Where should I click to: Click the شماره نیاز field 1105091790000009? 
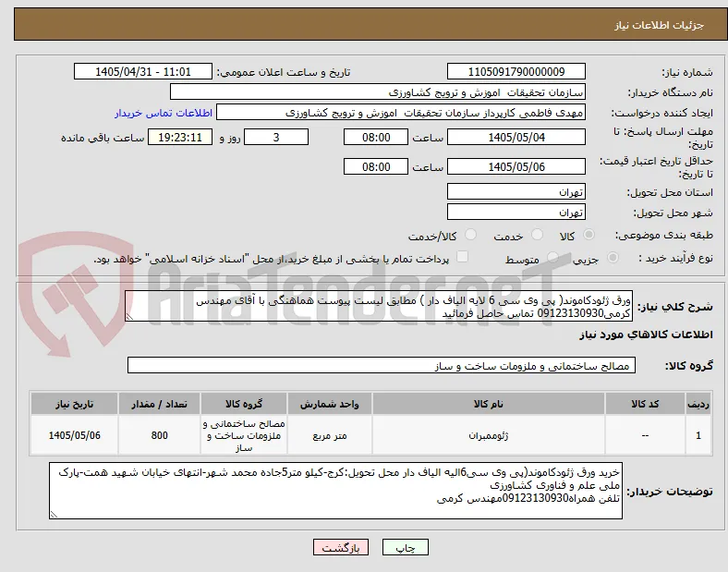[x=516, y=71]
